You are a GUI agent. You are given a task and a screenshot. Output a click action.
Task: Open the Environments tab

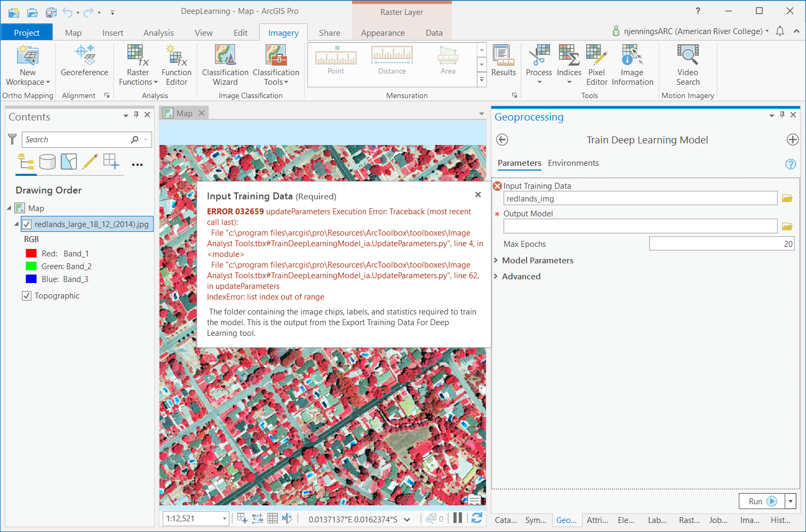[x=573, y=163]
